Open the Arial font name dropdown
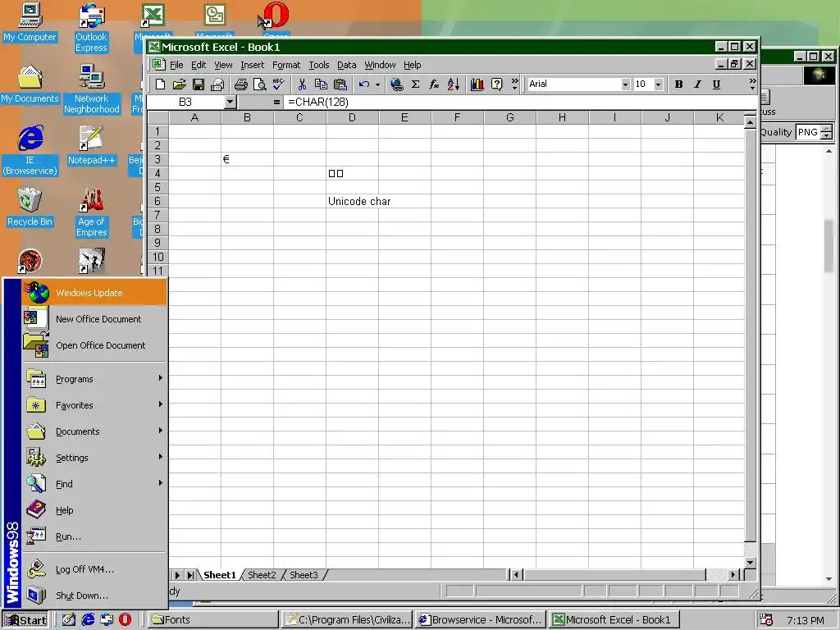Screen dimensions: 840x630 pyautogui.click(x=625, y=84)
